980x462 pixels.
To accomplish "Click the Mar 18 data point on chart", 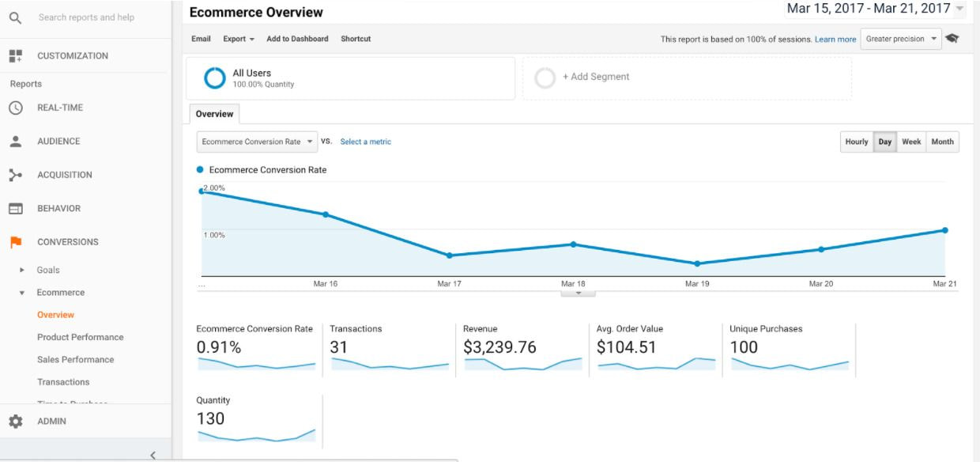I will [573, 244].
